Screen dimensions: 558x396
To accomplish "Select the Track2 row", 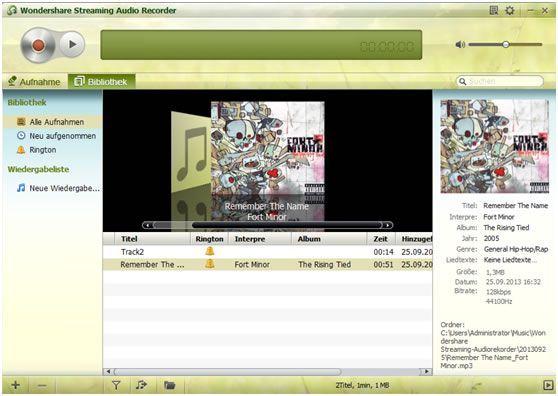I will (x=268, y=252).
